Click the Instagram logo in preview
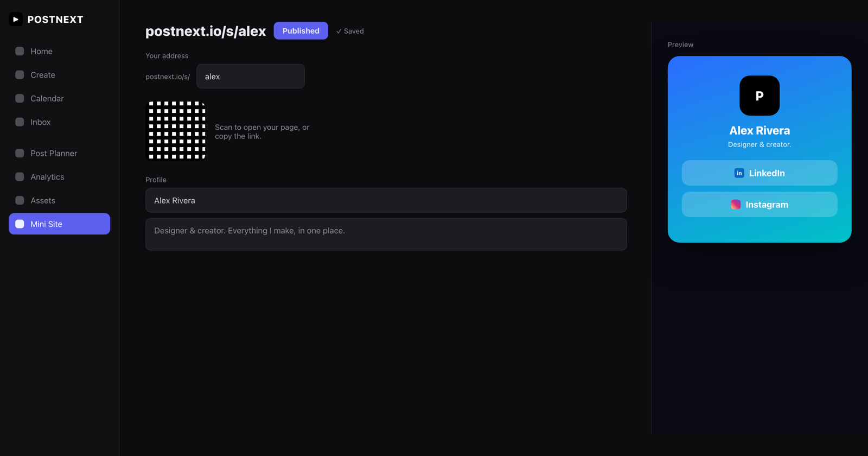This screenshot has width=868, height=456. click(736, 205)
